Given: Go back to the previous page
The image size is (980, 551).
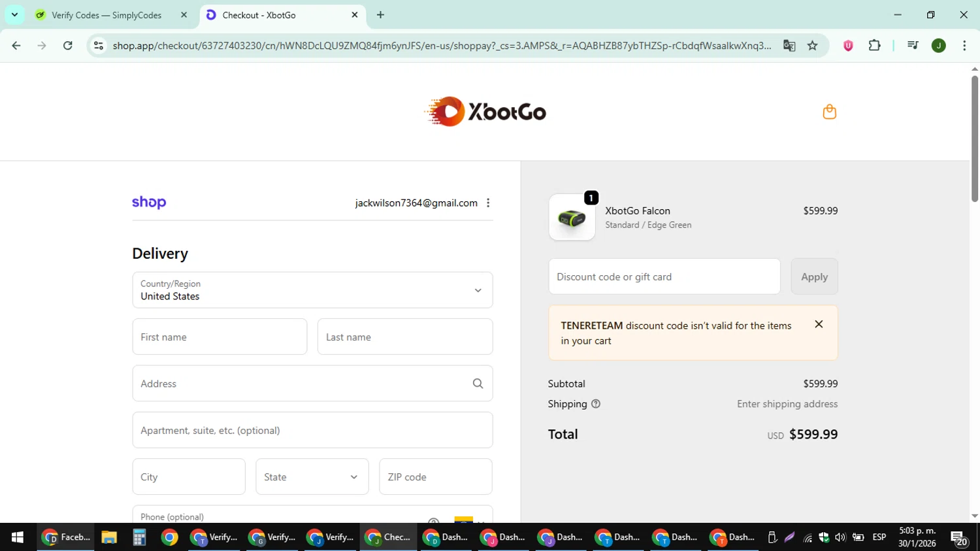Looking at the screenshot, I should tap(16, 46).
